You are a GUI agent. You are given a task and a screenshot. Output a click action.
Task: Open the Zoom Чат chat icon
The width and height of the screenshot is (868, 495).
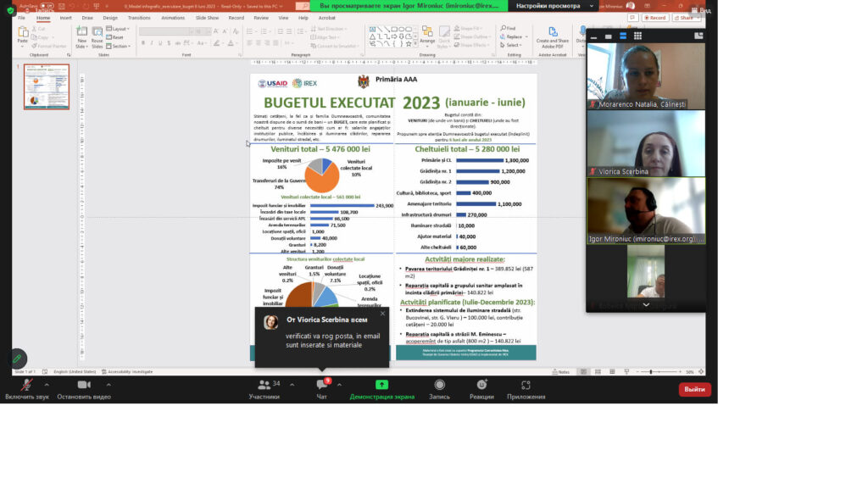pyautogui.click(x=321, y=386)
